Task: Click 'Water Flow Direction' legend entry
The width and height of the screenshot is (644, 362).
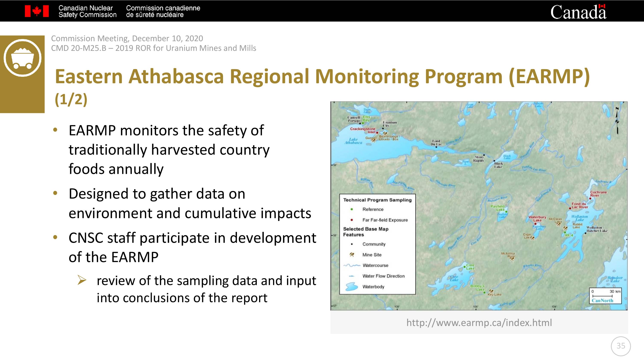Action: (383, 276)
